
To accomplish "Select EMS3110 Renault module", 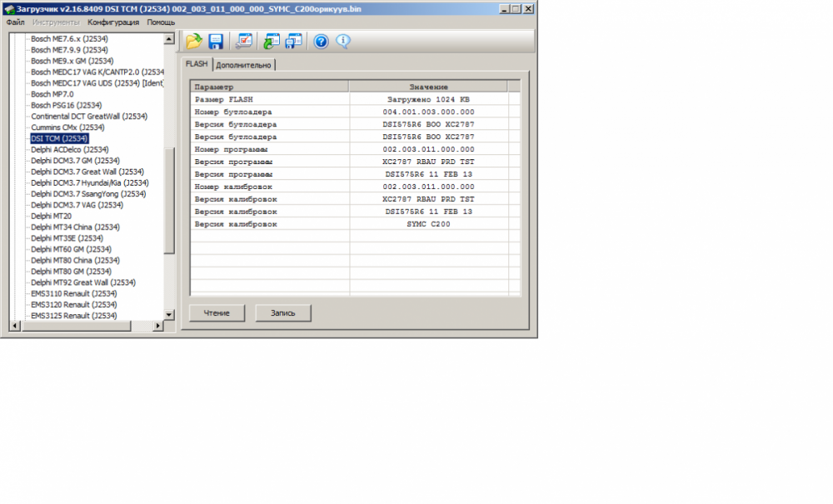I will pyautogui.click(x=74, y=294).
